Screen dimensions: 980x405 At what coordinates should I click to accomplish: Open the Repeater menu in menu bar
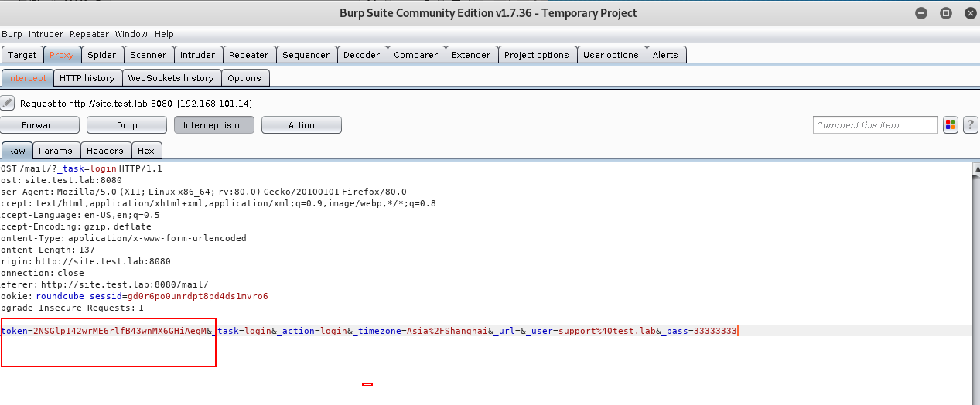(x=89, y=34)
